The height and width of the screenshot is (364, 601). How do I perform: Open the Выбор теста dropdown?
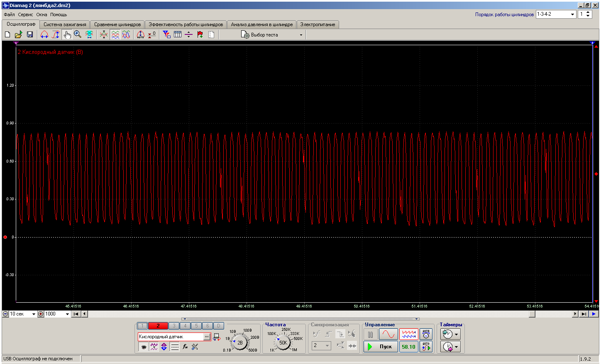click(272, 35)
